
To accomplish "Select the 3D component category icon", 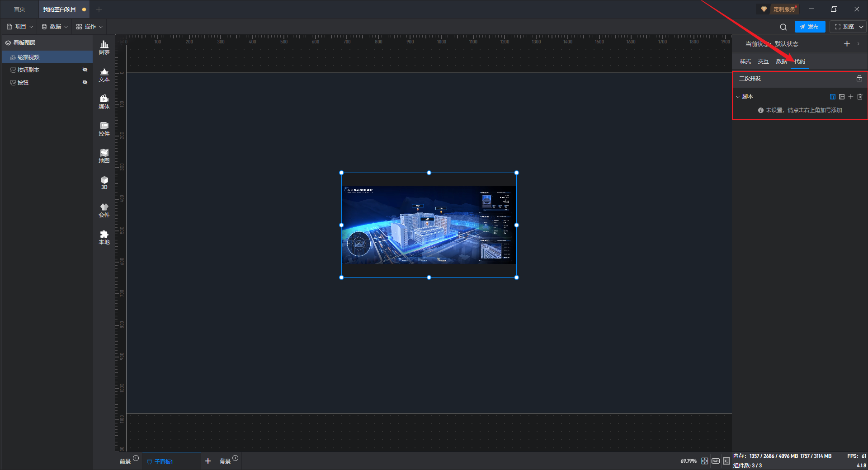I will (x=104, y=183).
